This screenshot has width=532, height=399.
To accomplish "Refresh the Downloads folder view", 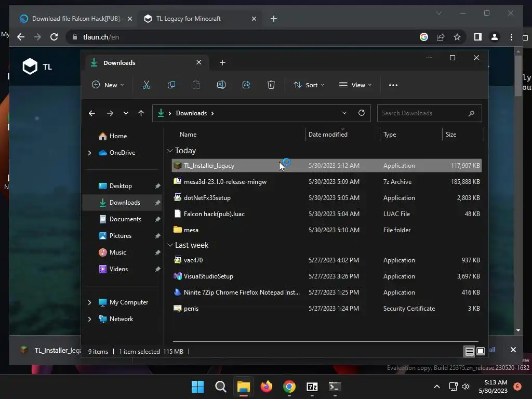I will pyautogui.click(x=362, y=113).
